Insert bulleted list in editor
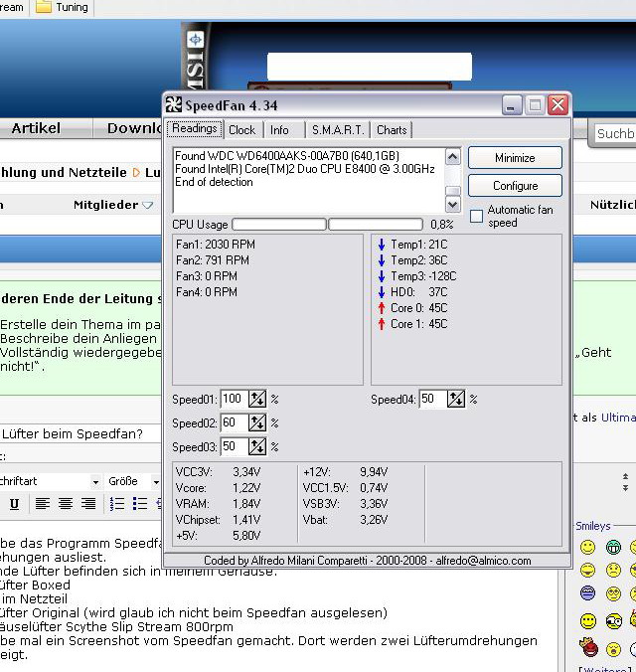The image size is (636, 672). point(140,504)
